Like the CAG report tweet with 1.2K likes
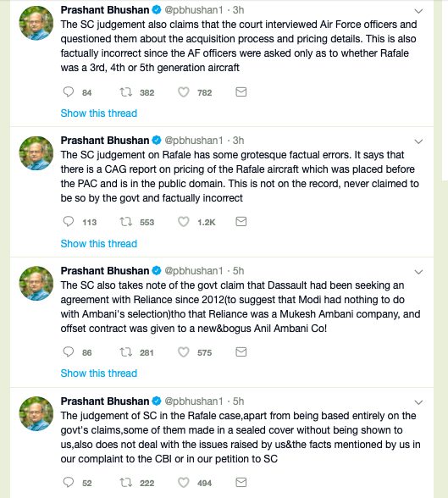Viewport: 448px width, 498px height. pos(183,222)
